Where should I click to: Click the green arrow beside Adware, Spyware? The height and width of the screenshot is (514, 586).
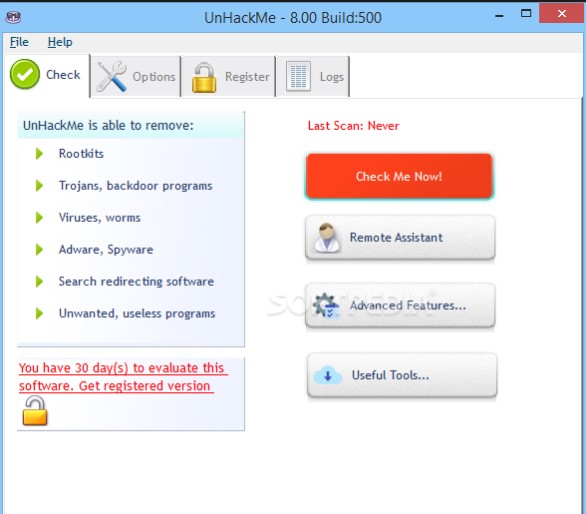tap(39, 249)
